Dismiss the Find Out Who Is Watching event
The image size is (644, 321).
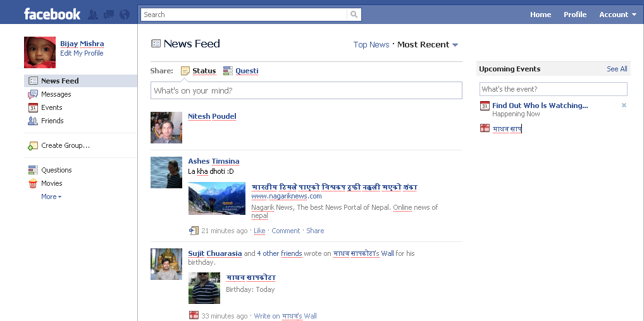click(624, 106)
